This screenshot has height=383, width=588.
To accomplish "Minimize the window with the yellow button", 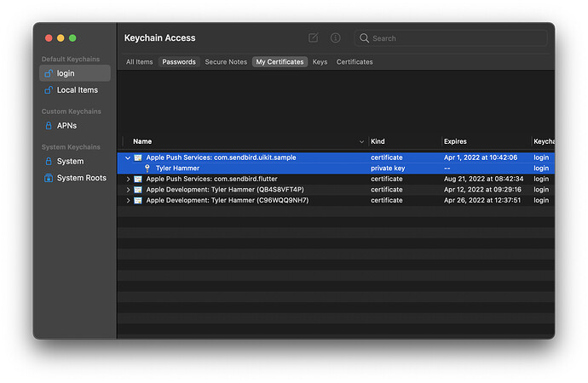I will pyautogui.click(x=61, y=38).
